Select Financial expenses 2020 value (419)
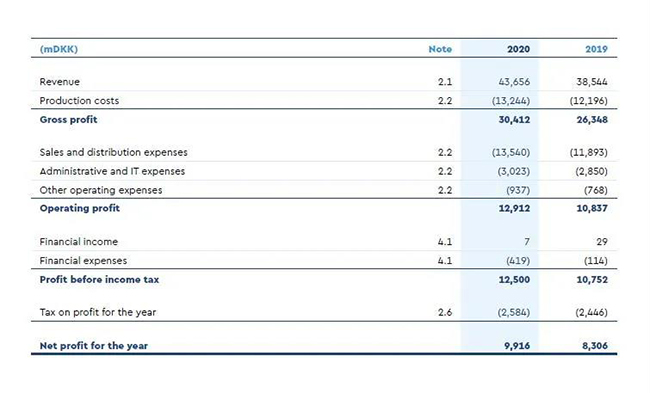This screenshot has height=393, width=650. [x=518, y=261]
